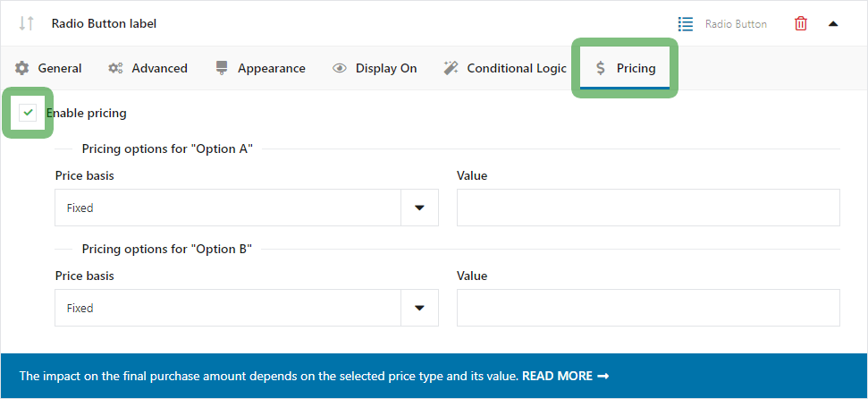This screenshot has width=868, height=399.
Task: Click the eye icon beside Display On
Action: click(340, 68)
